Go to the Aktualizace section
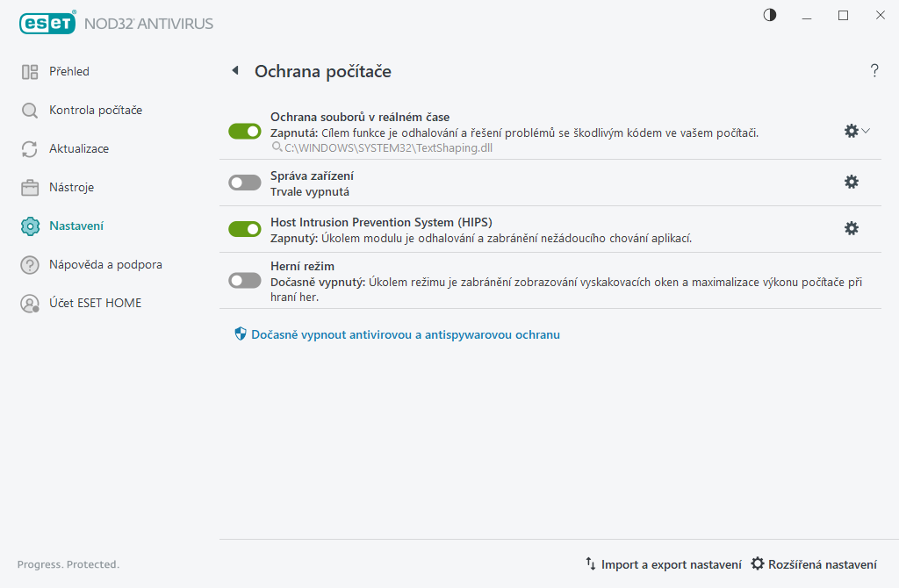The width and height of the screenshot is (899, 588). (x=79, y=148)
